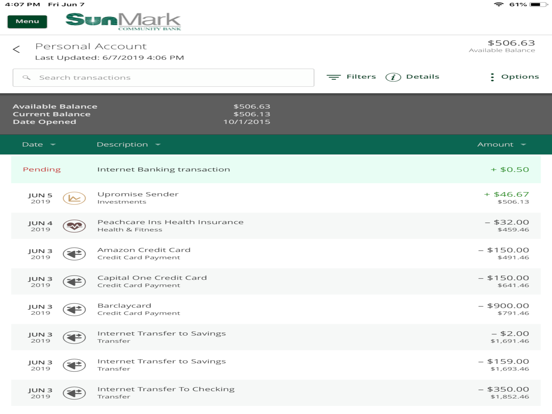
Task: Click the - $32.00 amount
Action: (507, 222)
